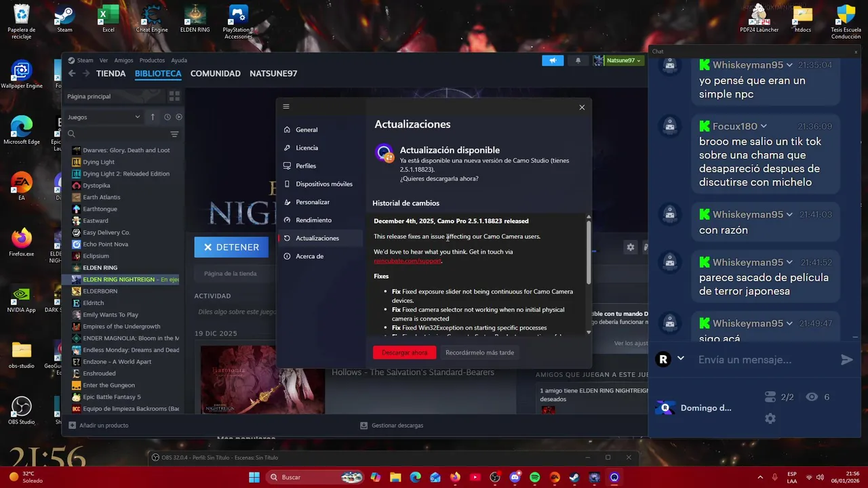Switch to COMUNIDAD tab in Steam
The image size is (868, 488).
(216, 73)
